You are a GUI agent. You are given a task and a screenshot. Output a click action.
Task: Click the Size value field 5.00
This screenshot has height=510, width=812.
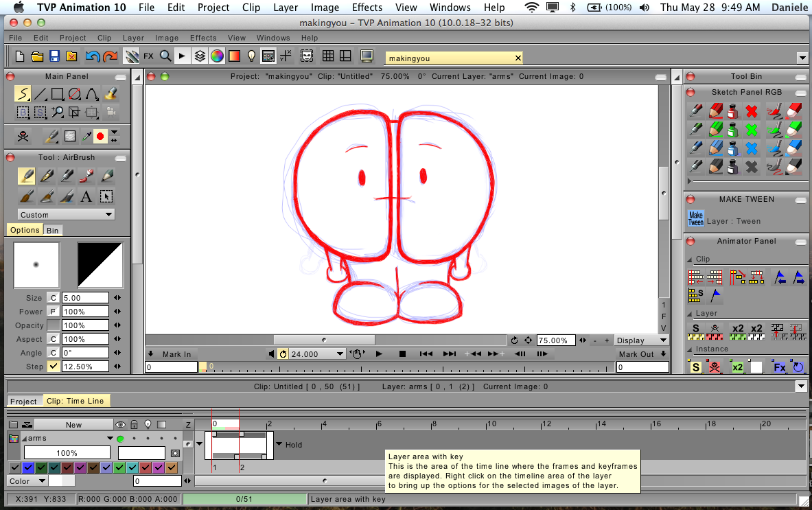pyautogui.click(x=85, y=298)
